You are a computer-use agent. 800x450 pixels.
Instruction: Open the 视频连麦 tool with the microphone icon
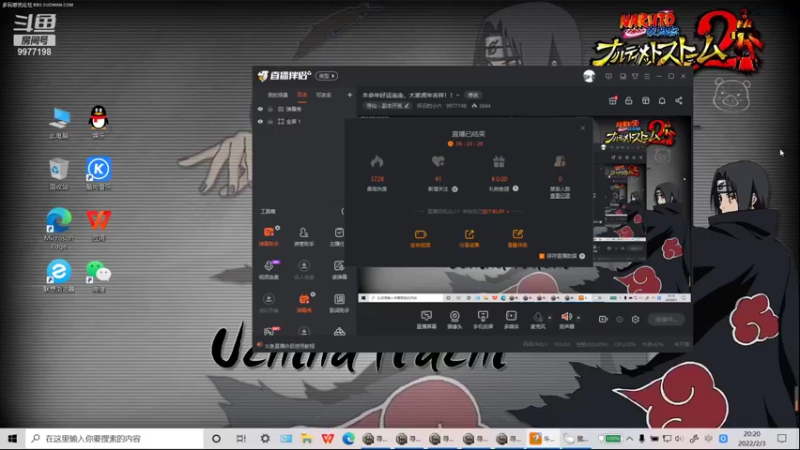[x=268, y=269]
